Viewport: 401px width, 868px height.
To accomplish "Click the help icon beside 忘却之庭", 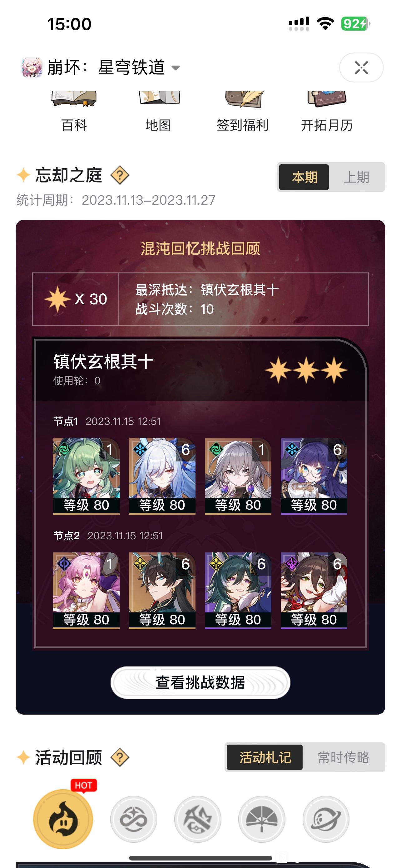I will 120,175.
